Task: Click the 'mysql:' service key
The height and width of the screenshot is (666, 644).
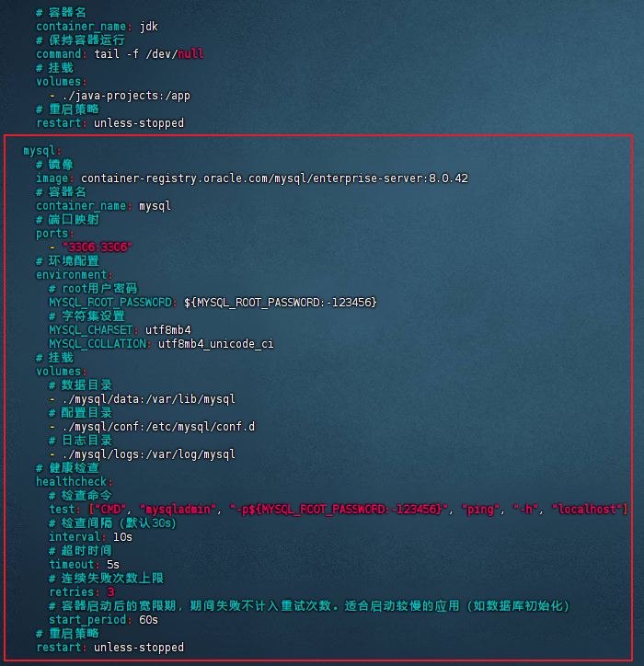Action: 42,151
